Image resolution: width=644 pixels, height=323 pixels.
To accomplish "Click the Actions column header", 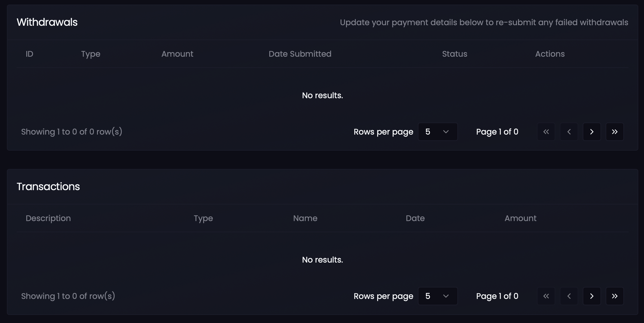I will (550, 54).
